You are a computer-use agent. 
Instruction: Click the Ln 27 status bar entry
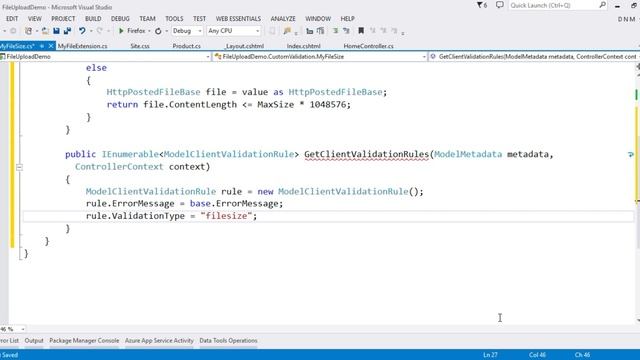click(x=490, y=355)
